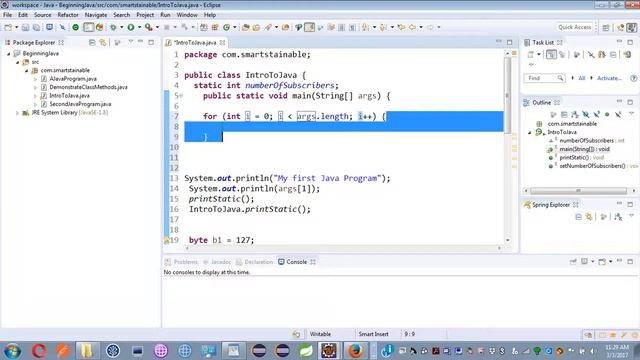Expand the src folder in Package Explorer
640x360 pixels.
pos(18,62)
